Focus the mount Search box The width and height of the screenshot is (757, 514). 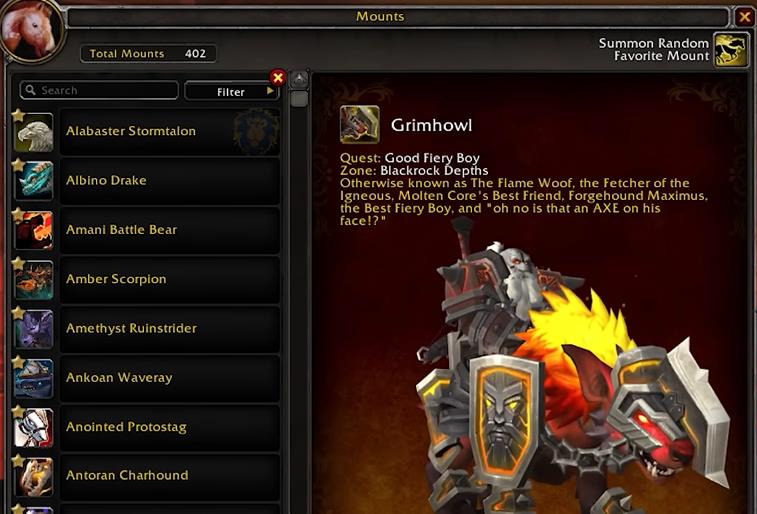(99, 90)
